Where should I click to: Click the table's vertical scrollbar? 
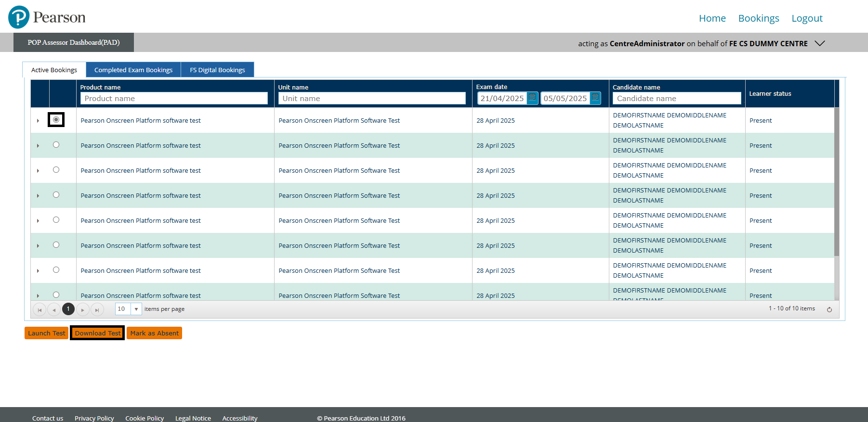837,183
